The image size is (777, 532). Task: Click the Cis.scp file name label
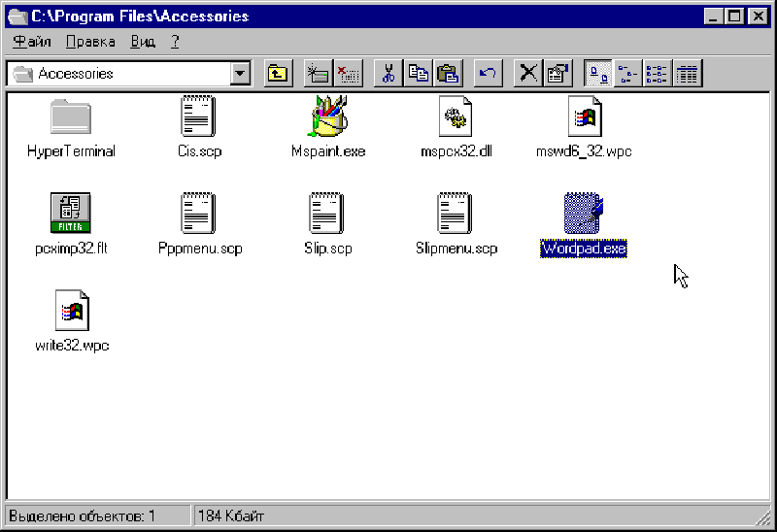[200, 151]
